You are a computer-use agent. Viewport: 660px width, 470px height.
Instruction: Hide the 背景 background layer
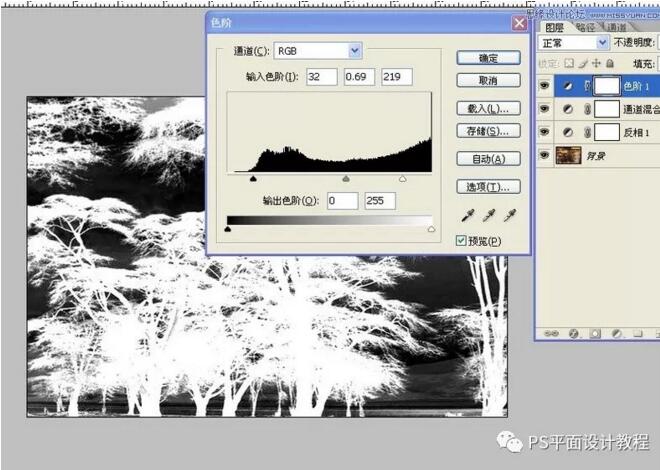coord(544,155)
